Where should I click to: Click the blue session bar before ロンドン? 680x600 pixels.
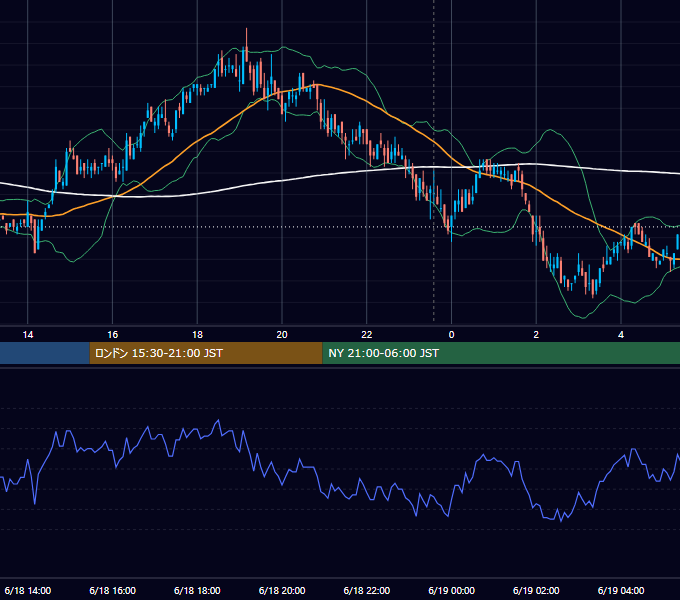[45, 353]
